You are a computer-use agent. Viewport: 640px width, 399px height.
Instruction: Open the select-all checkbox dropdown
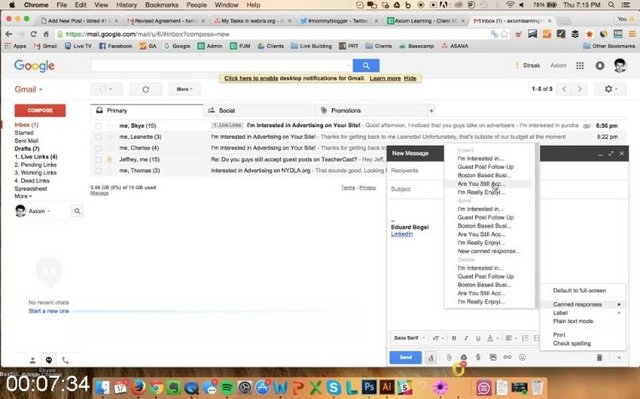pos(106,89)
